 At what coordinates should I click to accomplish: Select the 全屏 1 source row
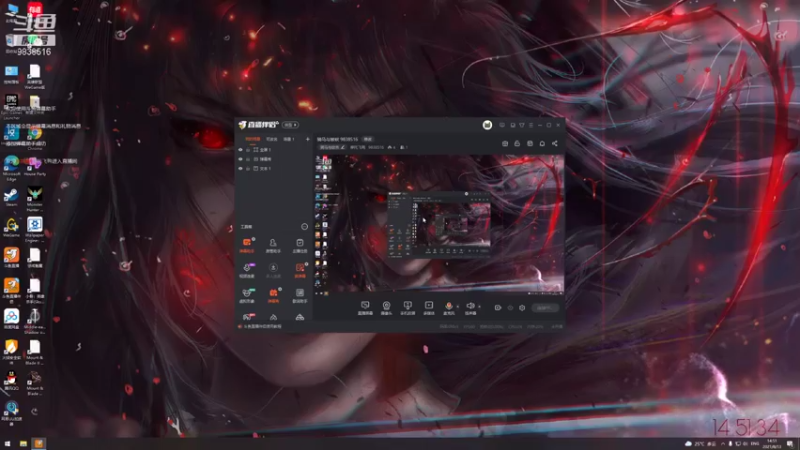coord(274,150)
